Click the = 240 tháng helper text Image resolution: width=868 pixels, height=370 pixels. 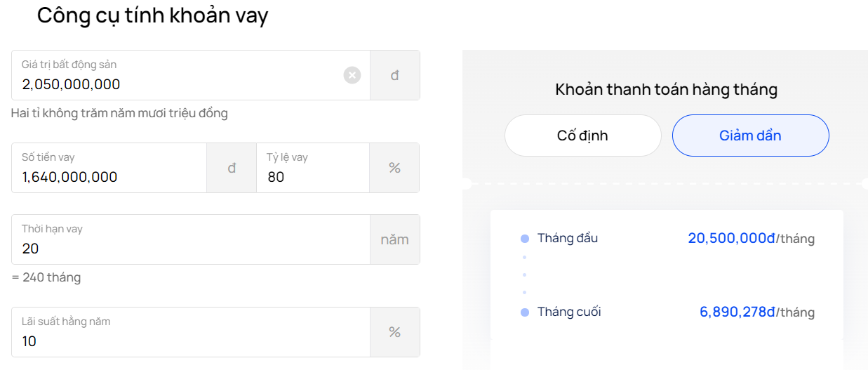[x=46, y=277]
